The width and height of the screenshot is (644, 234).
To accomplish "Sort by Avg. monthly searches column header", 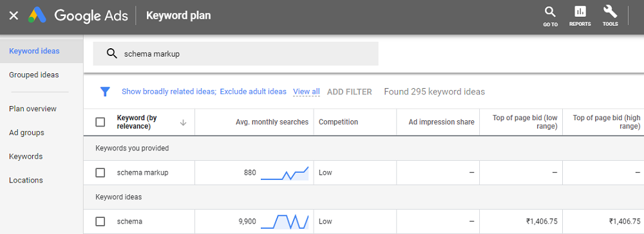I will [272, 122].
